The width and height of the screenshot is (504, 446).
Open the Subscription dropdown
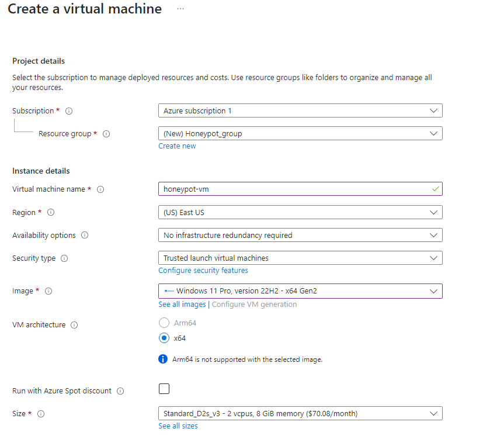click(x=300, y=110)
